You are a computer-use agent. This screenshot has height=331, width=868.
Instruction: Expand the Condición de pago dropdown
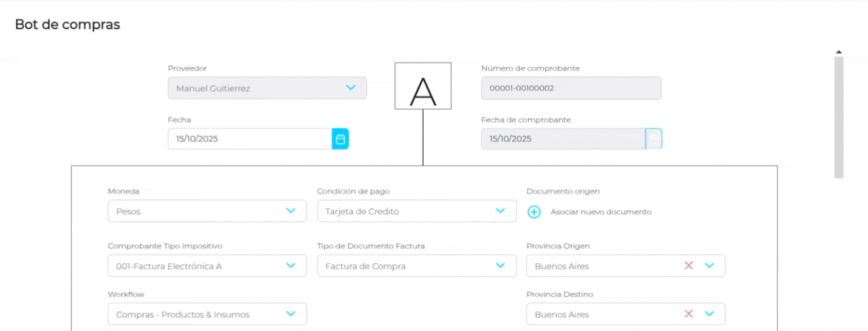[500, 211]
